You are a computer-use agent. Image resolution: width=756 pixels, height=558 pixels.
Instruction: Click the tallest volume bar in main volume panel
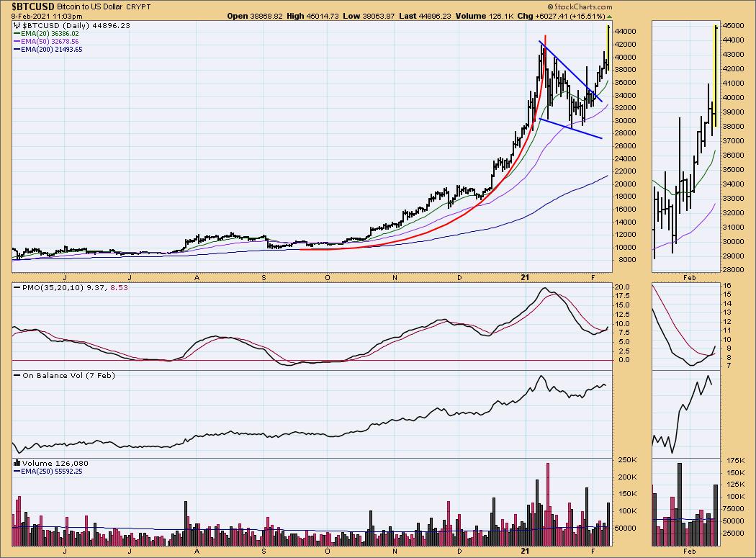(548, 505)
